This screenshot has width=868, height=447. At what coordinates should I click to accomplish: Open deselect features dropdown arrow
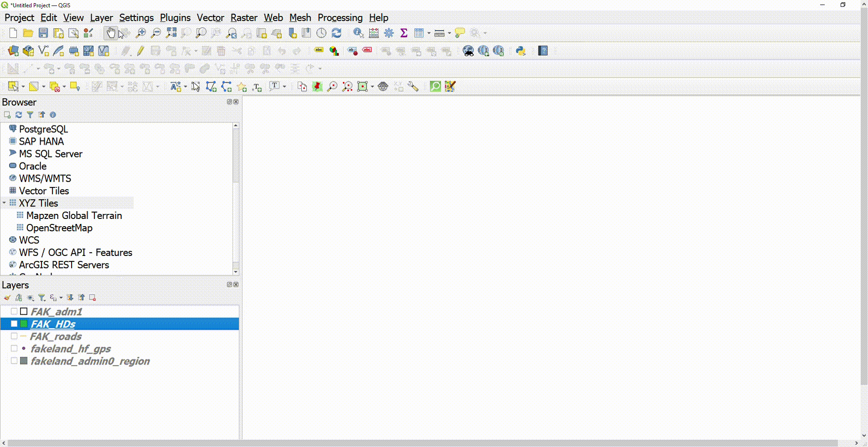click(x=64, y=86)
